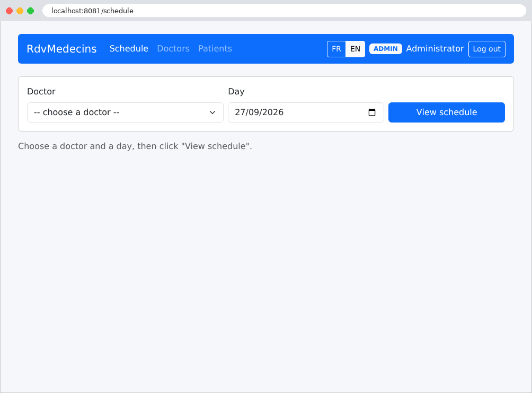Screen dimensions: 532x393
Task: Click the RdvMedecins brand link
Action: [62, 49]
